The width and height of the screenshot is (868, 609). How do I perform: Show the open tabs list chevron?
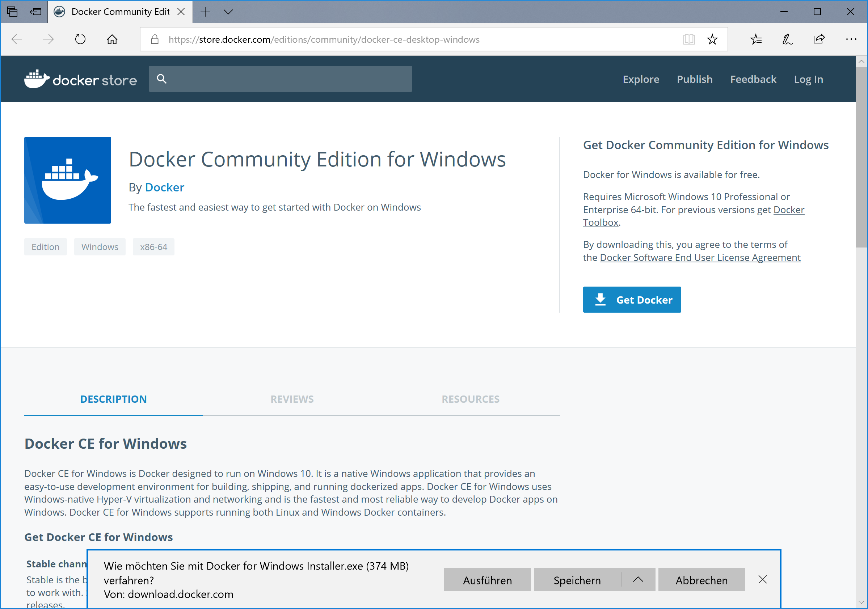click(x=228, y=12)
